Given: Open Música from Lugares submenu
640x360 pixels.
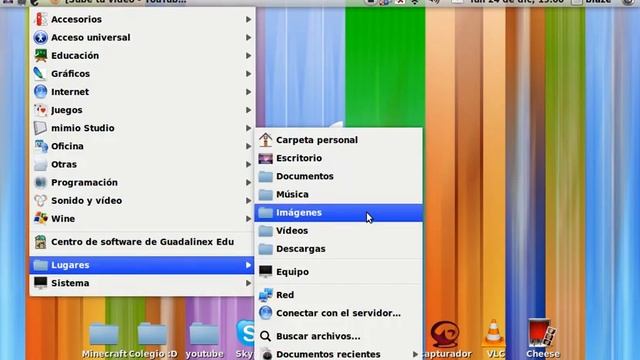Looking at the screenshot, I should pyautogui.click(x=339, y=194).
